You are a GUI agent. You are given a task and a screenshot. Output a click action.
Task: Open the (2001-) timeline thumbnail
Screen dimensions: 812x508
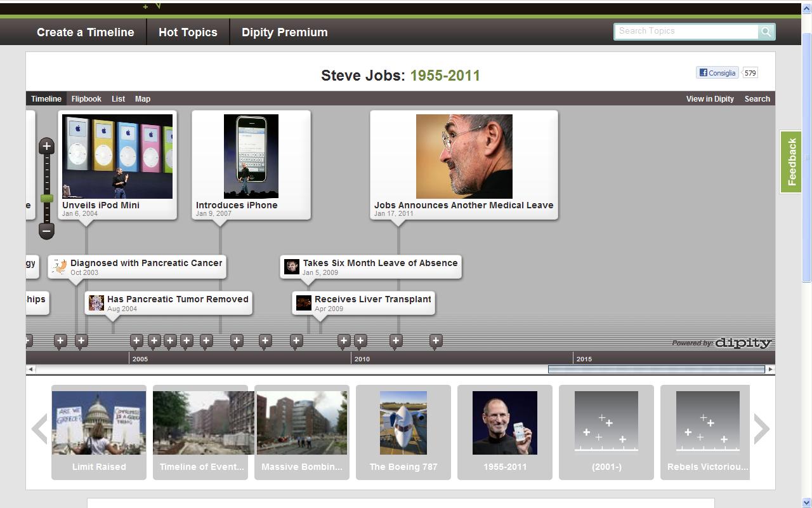tap(606, 432)
